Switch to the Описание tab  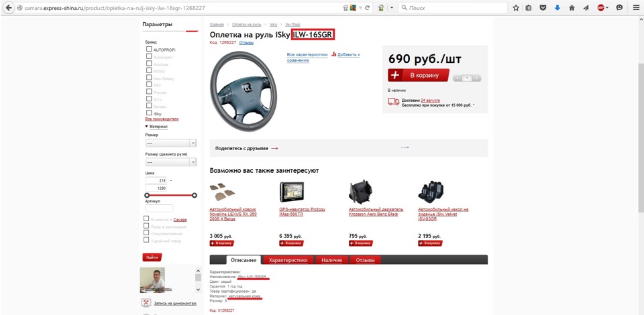point(244,260)
